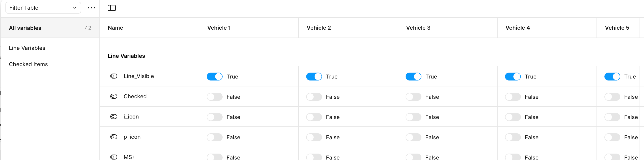The height and width of the screenshot is (160, 644).
Task: Click the boolean type icon beside p_icon
Action: [114, 137]
